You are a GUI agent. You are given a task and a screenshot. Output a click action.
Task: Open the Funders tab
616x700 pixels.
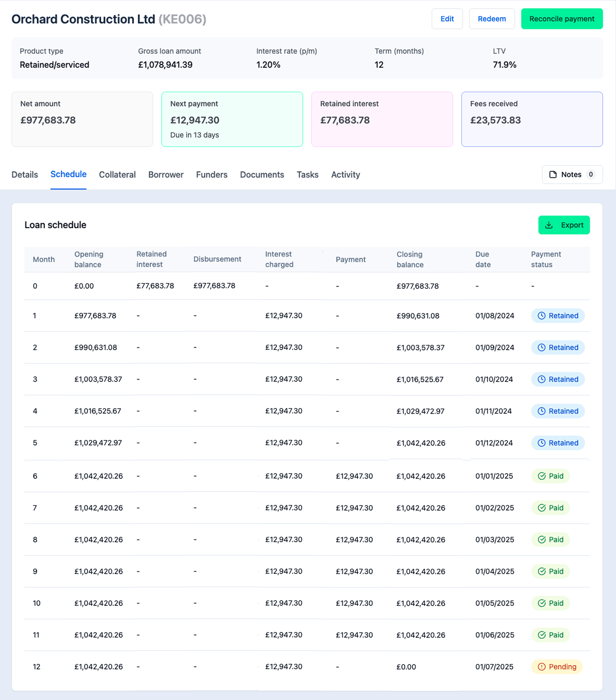(212, 175)
